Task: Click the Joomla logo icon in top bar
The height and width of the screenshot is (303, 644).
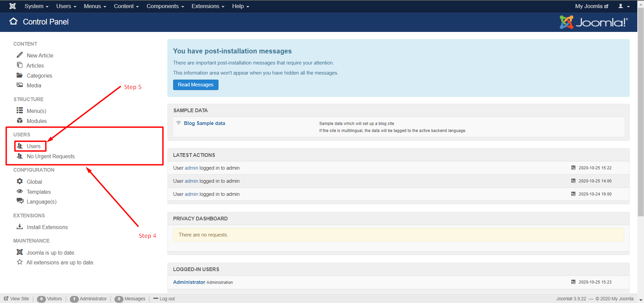Action: click(x=12, y=6)
